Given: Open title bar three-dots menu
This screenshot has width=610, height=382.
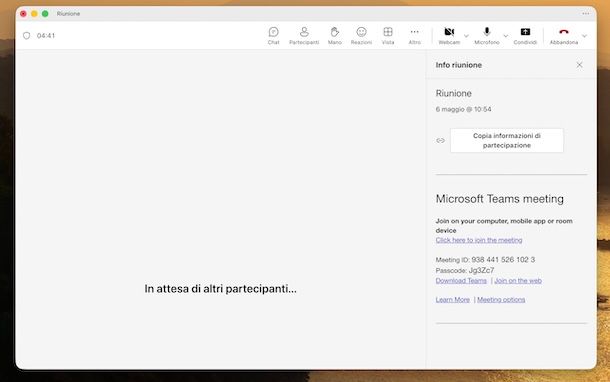Looking at the screenshot, I should tap(585, 14).
